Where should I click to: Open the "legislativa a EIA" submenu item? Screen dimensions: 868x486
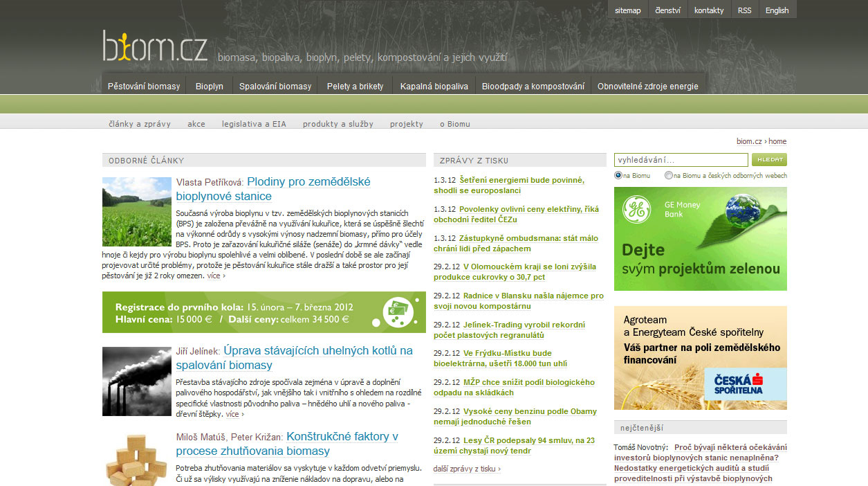point(253,124)
